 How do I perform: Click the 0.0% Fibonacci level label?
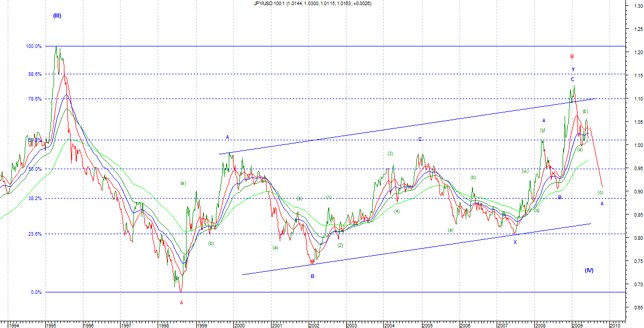point(35,292)
